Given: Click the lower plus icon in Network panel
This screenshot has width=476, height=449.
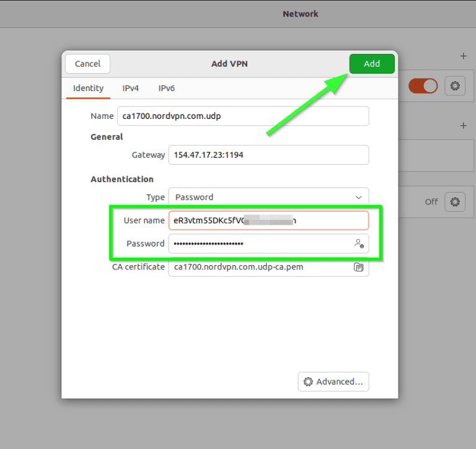Looking at the screenshot, I should click(463, 126).
